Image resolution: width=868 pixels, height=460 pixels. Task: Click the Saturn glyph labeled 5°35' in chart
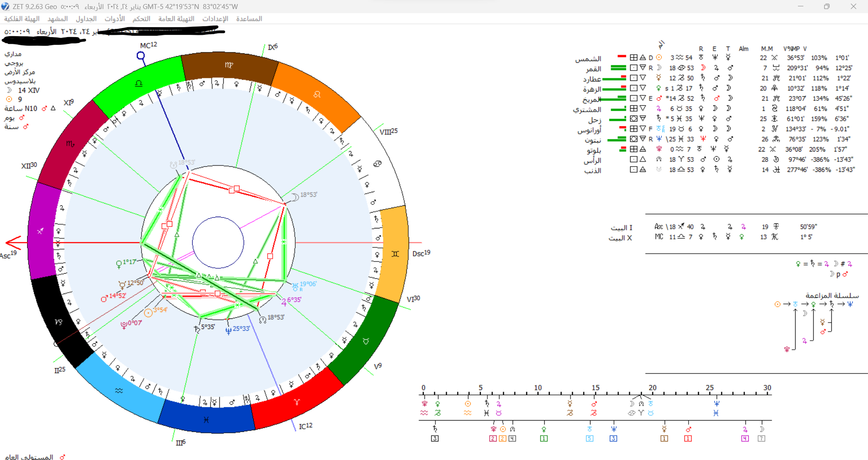click(197, 329)
